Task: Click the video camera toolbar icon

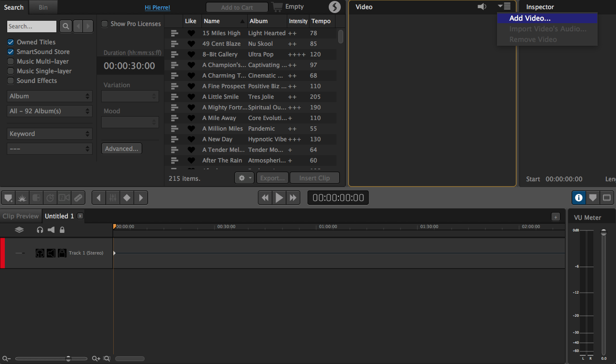Action: click(64, 198)
